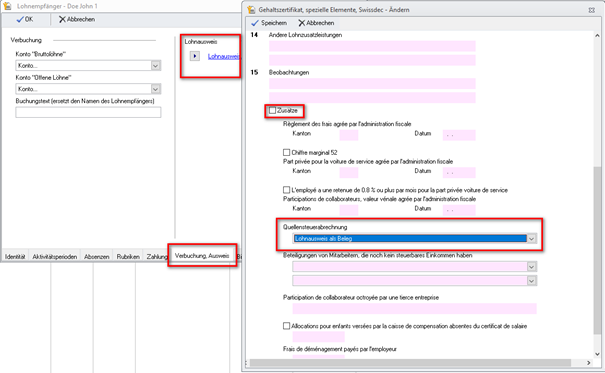Click first Beobachtungen text field

click(372, 84)
